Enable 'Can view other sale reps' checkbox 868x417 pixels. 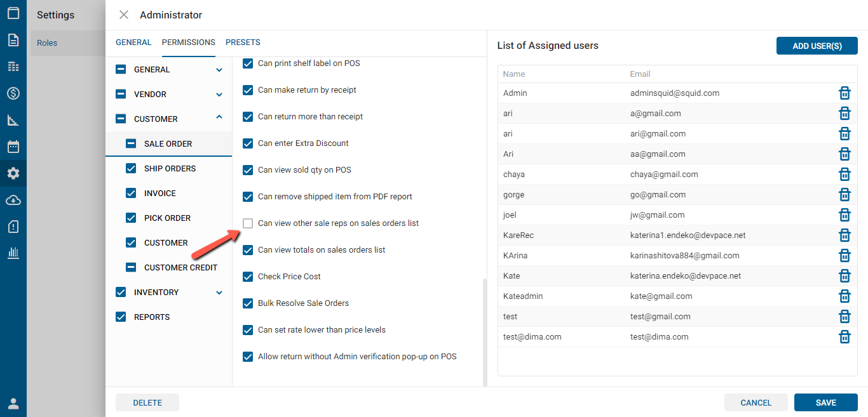248,223
